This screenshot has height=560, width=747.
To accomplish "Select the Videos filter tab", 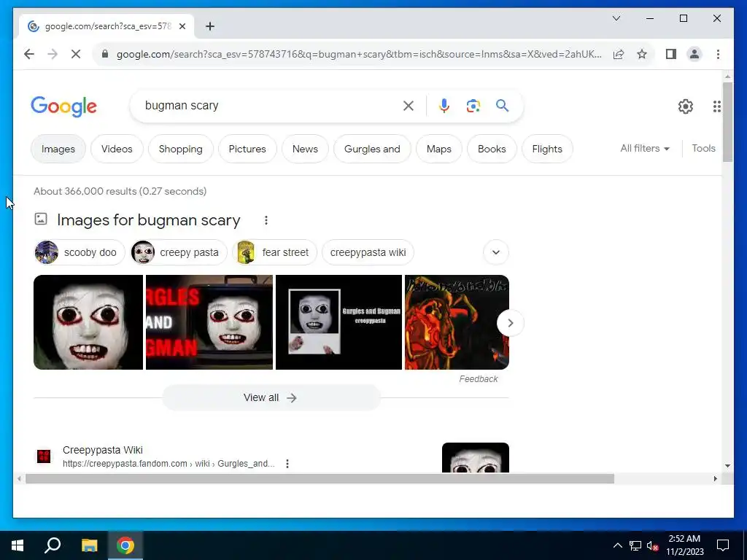I will [x=117, y=149].
